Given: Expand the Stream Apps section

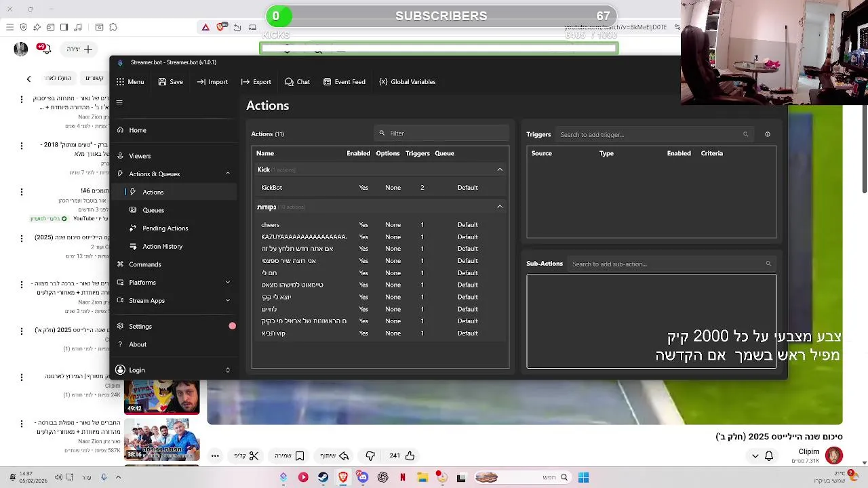Looking at the screenshot, I should (x=228, y=300).
